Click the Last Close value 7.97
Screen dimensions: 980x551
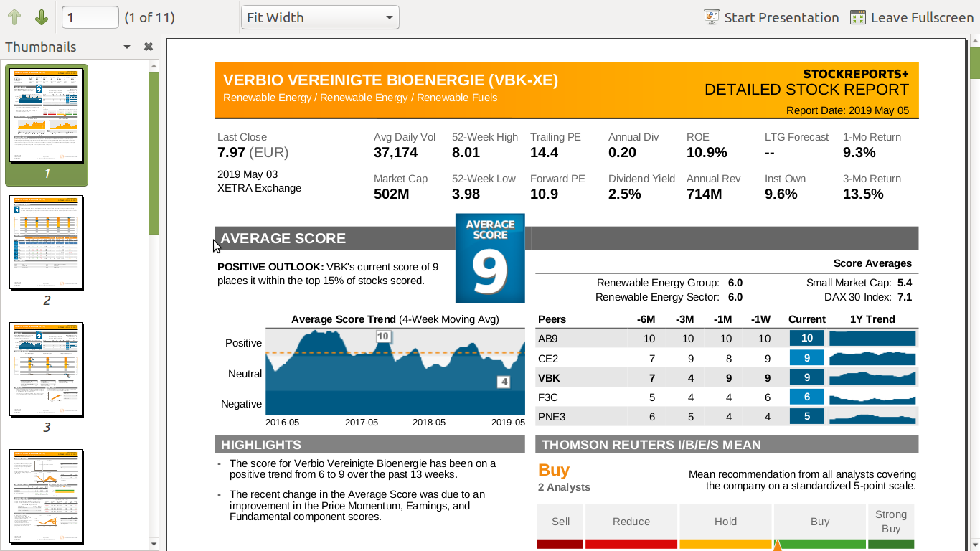coord(231,152)
